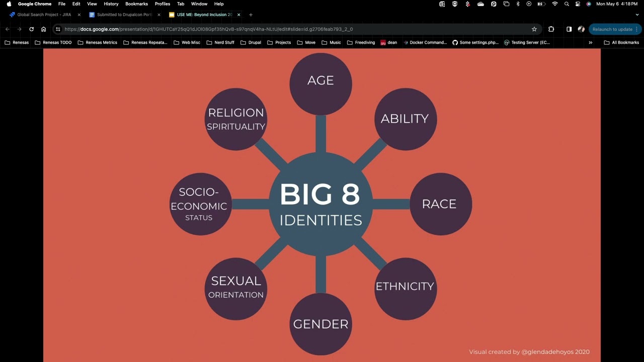Click the browser back arrow
This screenshot has height=362, width=644.
8,29
